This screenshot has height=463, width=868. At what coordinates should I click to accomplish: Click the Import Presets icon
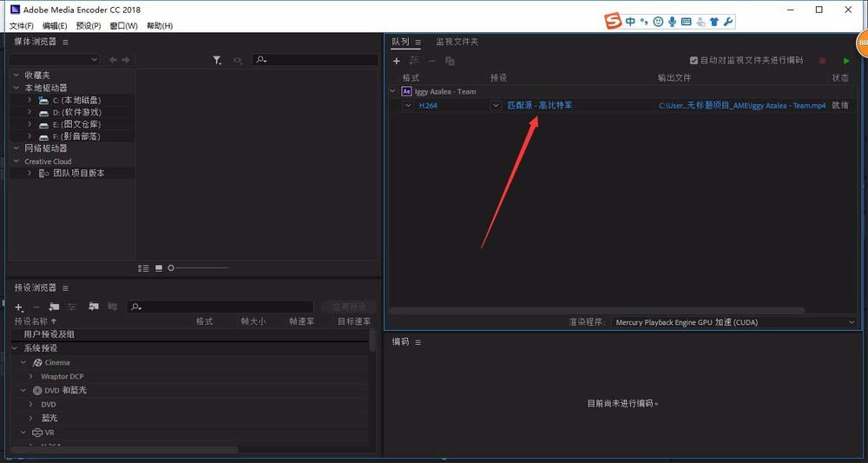coord(94,307)
